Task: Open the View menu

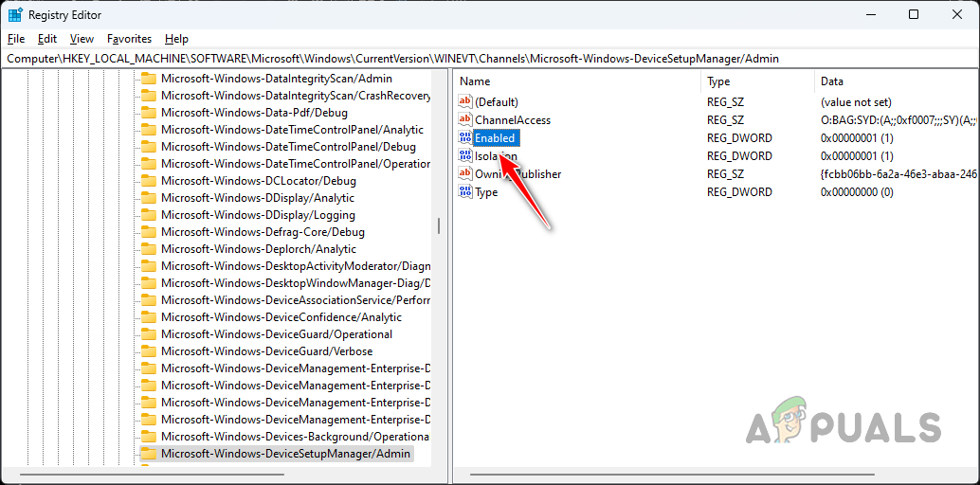Action: pos(82,39)
